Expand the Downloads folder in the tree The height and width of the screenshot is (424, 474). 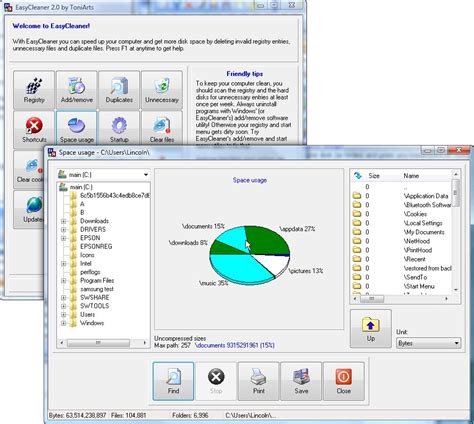(x=63, y=221)
